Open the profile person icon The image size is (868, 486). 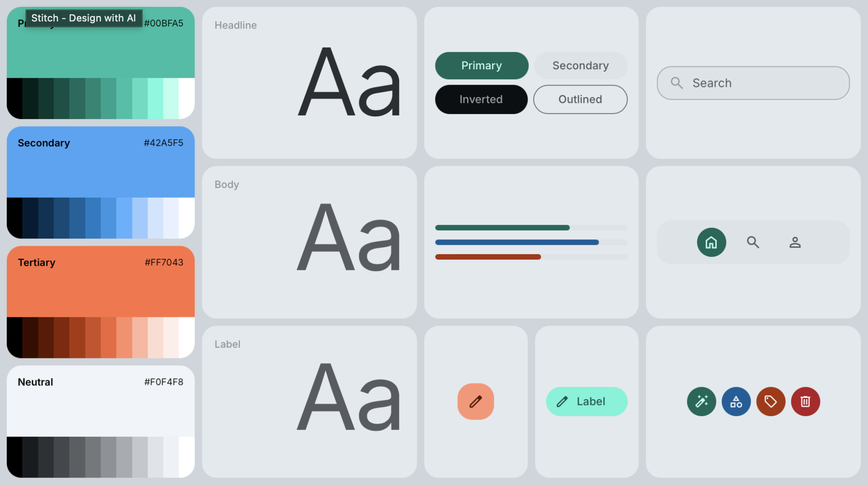pyautogui.click(x=795, y=243)
